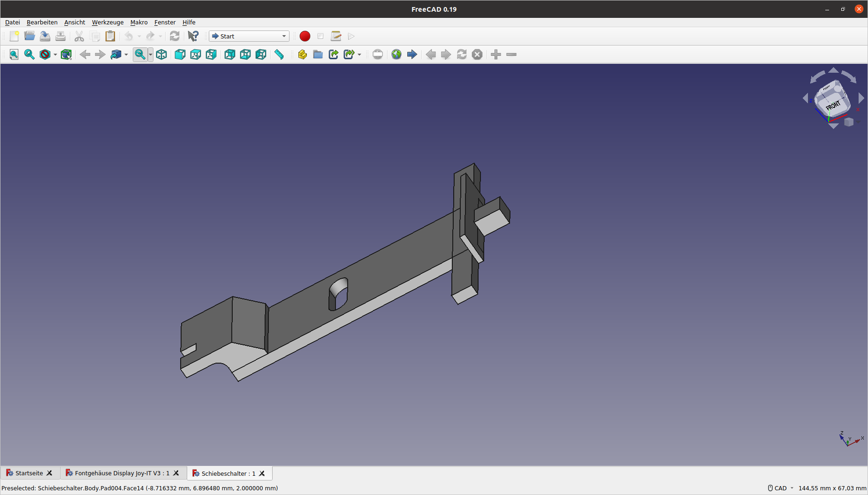This screenshot has width=868, height=495.
Task: Create a new part with yellow icon
Action: click(302, 54)
